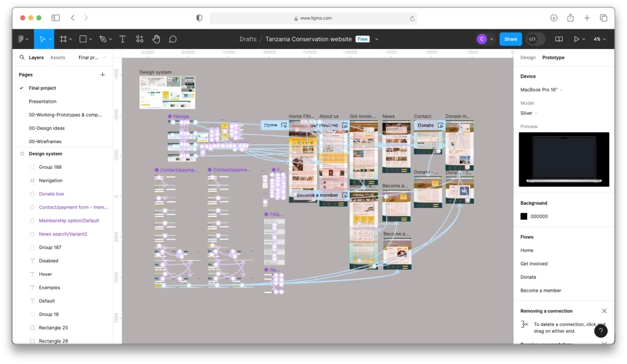The image size is (627, 364).
Task: Open the Resources components tool
Action: 140,39
